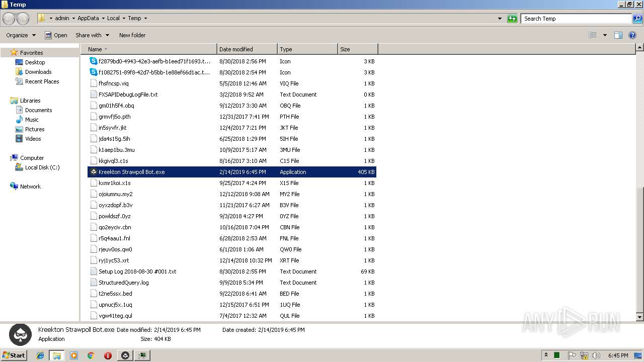
Task: Expand the AppData breadcrumb arrow
Action: point(103,19)
